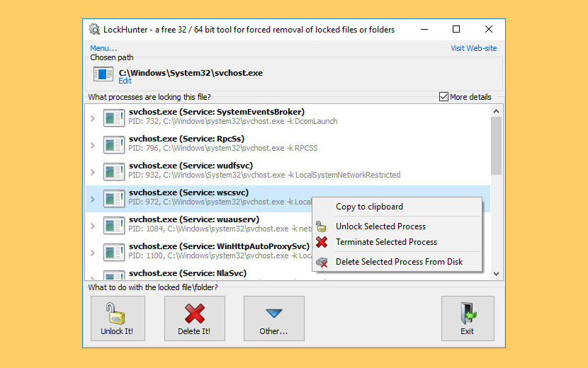
Task: Click the Delete It! button
Action: (x=195, y=318)
